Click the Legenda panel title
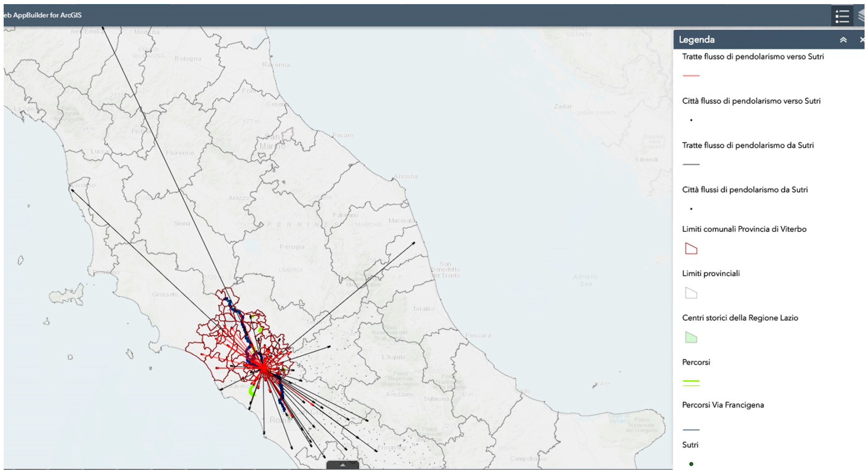The height and width of the screenshot is (474, 868). (x=697, y=40)
